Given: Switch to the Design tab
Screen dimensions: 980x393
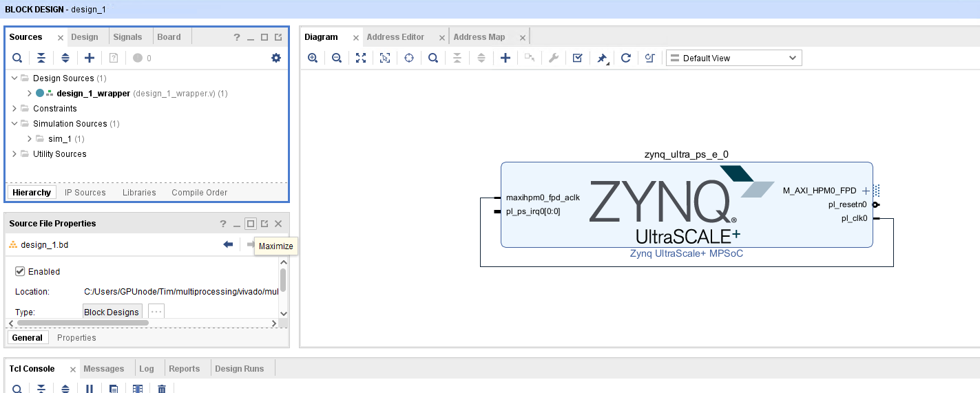Looking at the screenshot, I should pyautogui.click(x=85, y=37).
